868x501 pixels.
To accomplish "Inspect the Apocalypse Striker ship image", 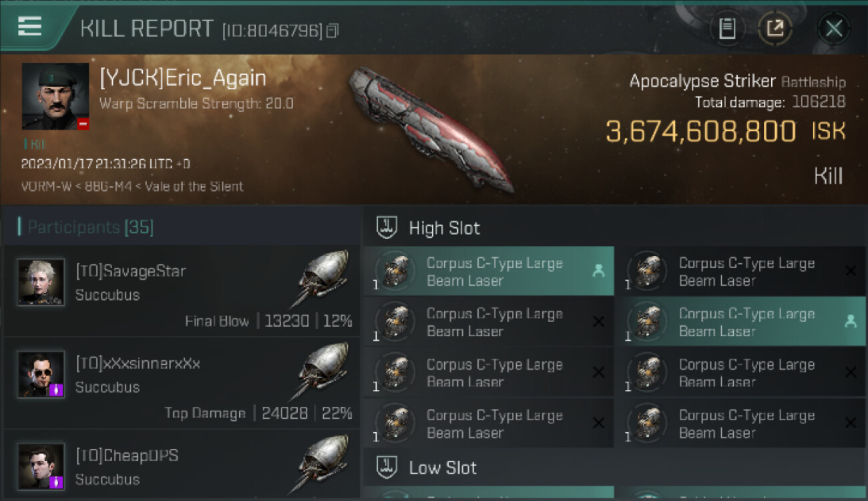I will point(431,127).
